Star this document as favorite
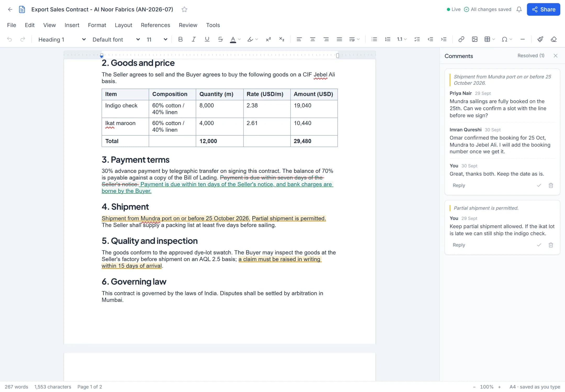 (x=184, y=9)
